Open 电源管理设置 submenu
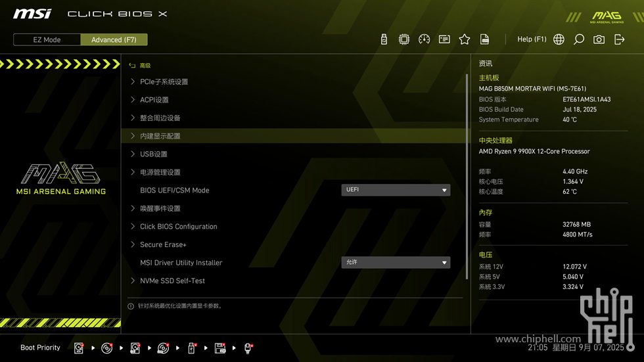644x362 pixels. coord(295,172)
